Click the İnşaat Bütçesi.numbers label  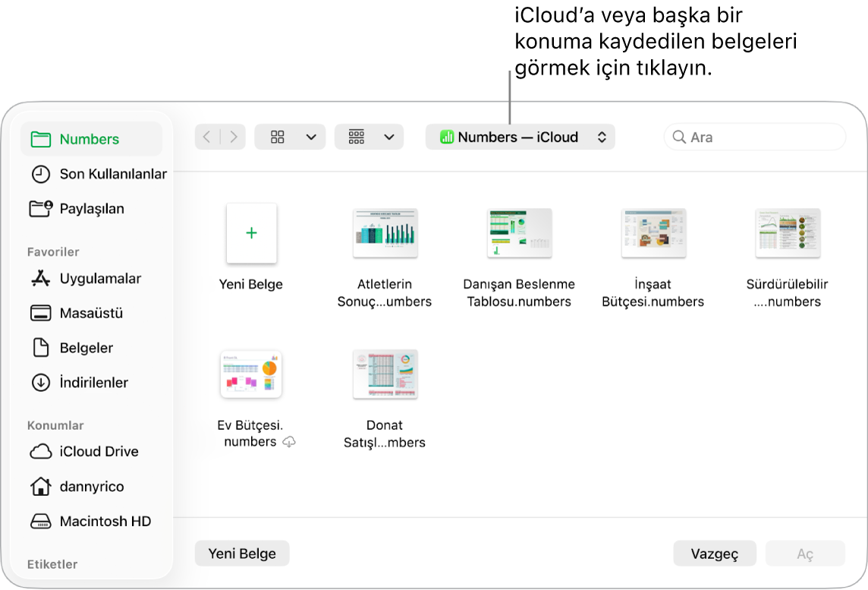click(653, 292)
